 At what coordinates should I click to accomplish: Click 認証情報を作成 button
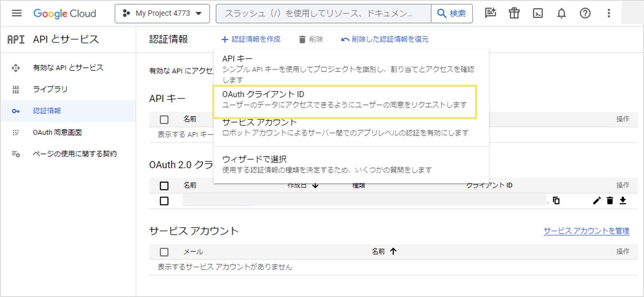click(251, 39)
